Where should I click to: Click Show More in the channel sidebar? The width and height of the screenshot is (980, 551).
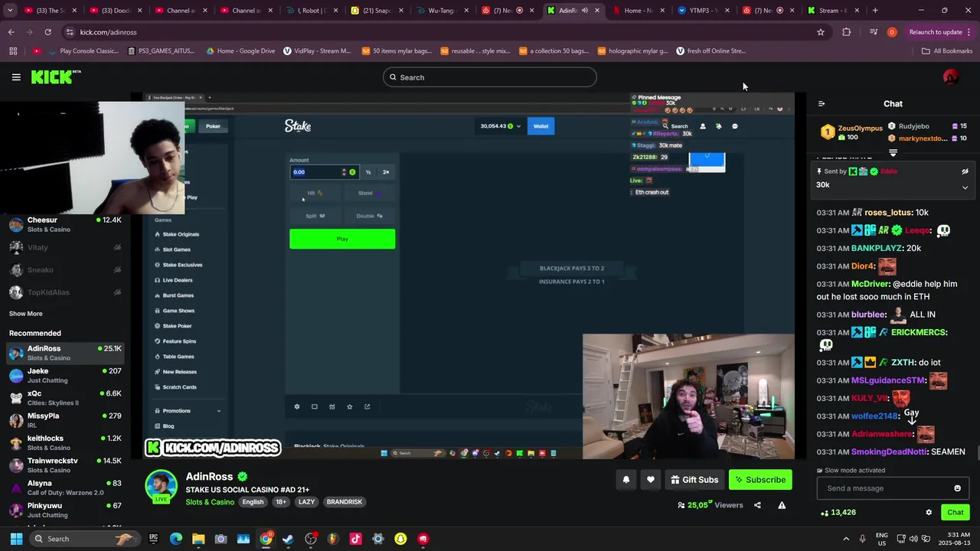pyautogui.click(x=26, y=314)
